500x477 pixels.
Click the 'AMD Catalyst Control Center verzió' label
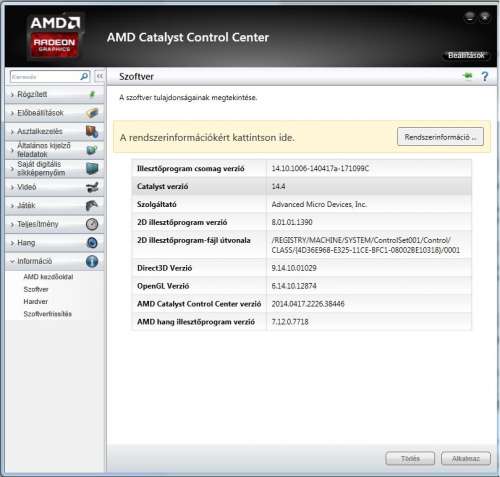click(199, 304)
